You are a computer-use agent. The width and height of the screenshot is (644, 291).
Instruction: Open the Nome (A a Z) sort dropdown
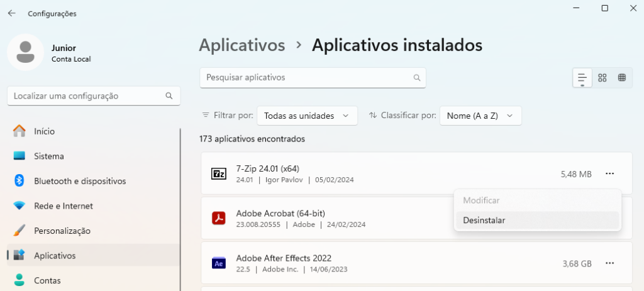480,116
